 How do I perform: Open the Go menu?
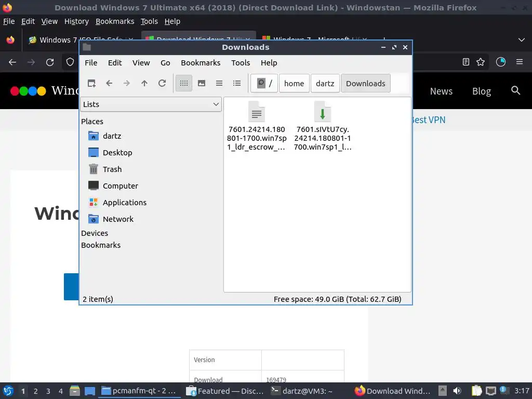165,63
